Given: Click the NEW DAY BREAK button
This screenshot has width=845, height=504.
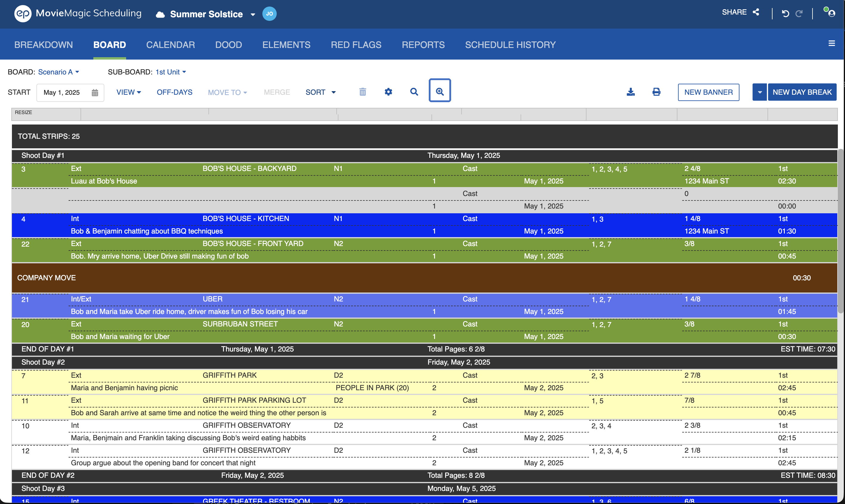Looking at the screenshot, I should (802, 92).
